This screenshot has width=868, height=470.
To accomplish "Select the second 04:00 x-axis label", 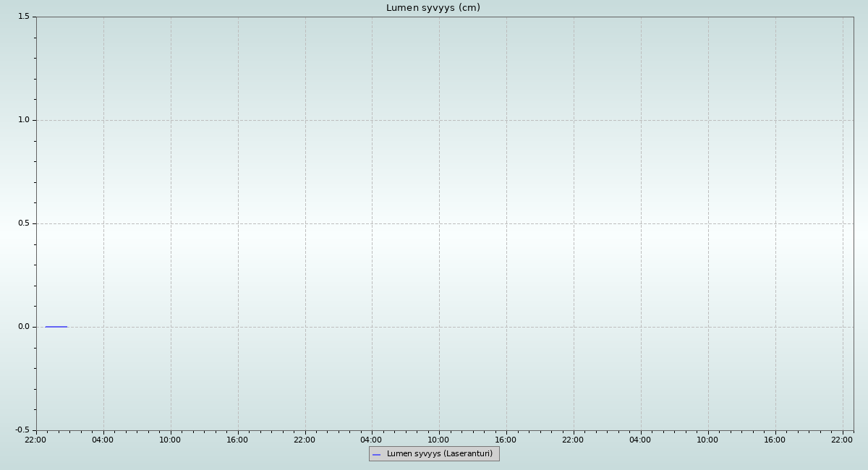I will [371, 440].
